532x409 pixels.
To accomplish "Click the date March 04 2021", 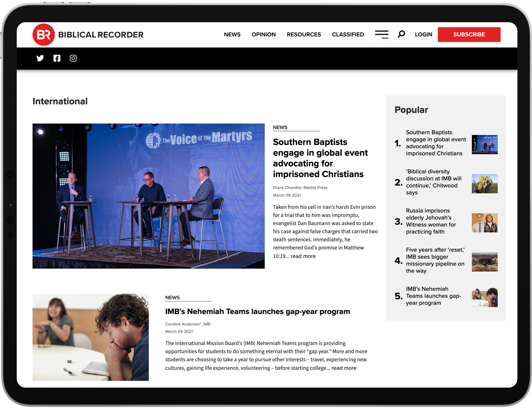I will tap(179, 331).
